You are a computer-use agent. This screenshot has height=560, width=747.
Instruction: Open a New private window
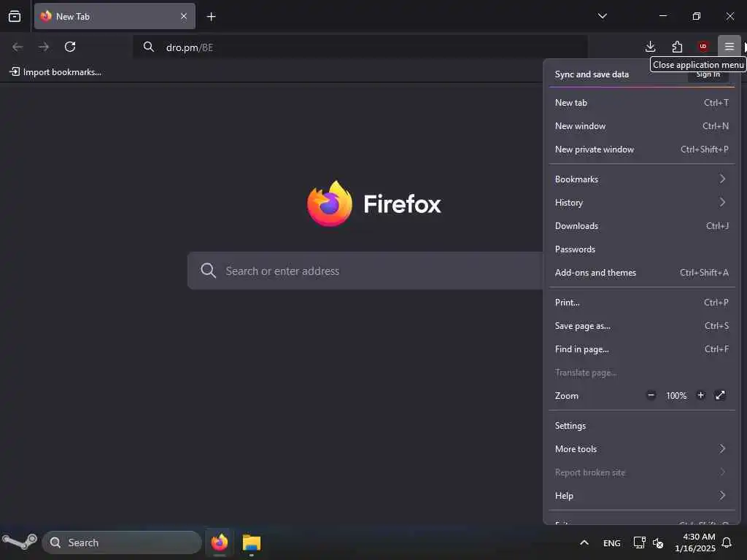642,149
